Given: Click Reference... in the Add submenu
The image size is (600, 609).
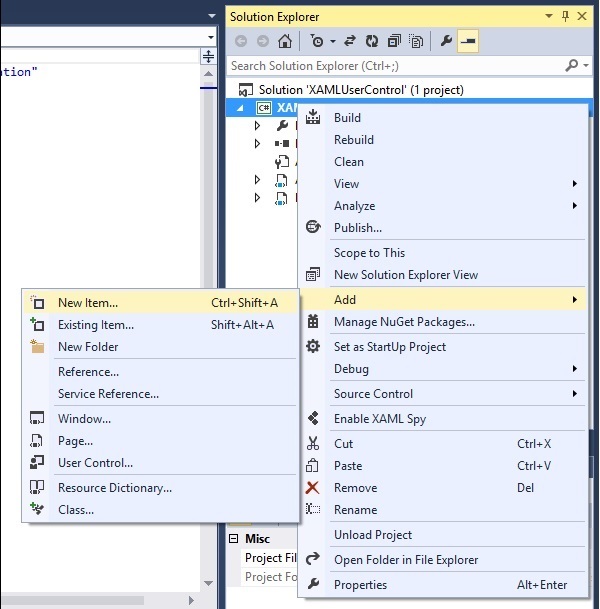Looking at the screenshot, I should (160, 372).
